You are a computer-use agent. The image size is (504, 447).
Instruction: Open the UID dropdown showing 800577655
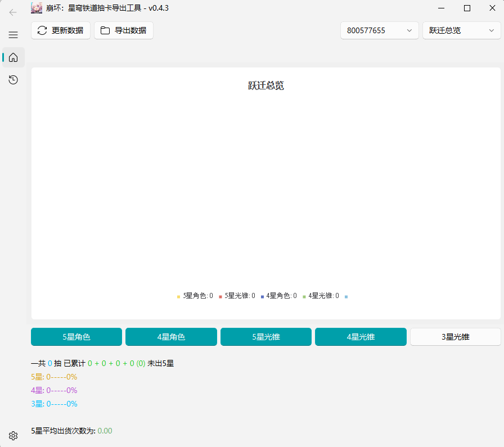pyautogui.click(x=379, y=30)
